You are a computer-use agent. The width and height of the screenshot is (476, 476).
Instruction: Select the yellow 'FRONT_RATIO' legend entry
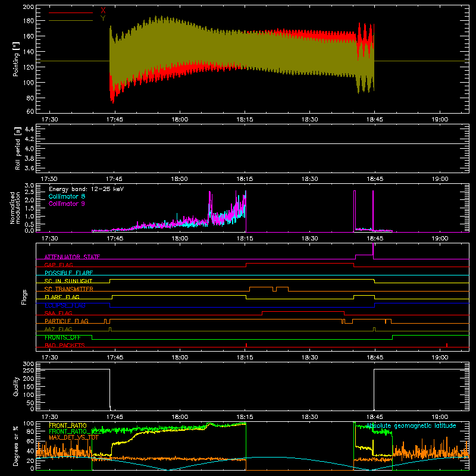[x=68, y=425]
